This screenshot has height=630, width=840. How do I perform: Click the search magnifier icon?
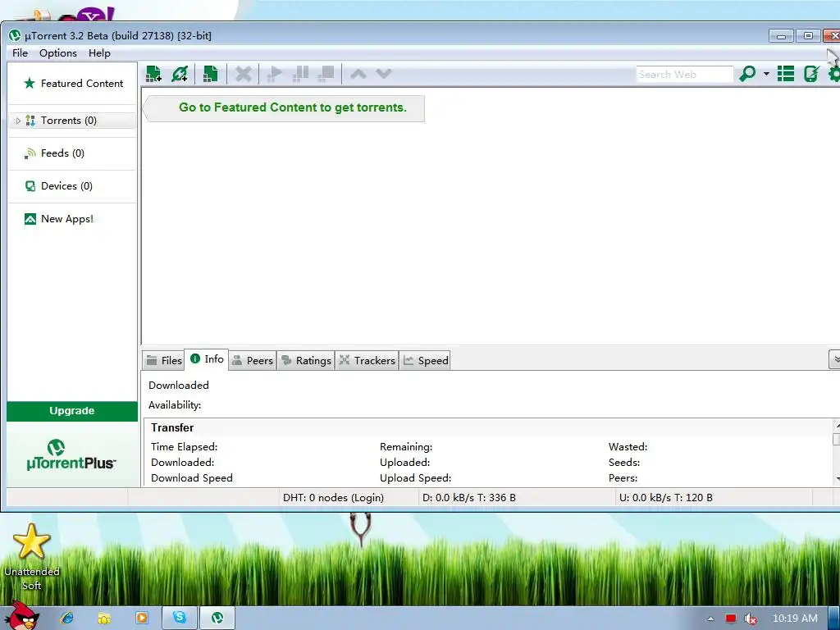point(746,73)
